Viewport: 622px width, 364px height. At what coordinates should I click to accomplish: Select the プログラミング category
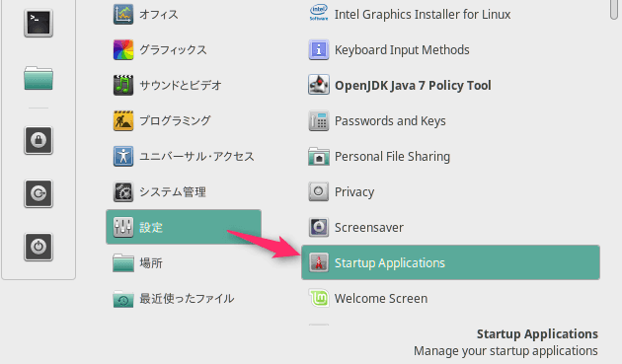click(x=184, y=120)
